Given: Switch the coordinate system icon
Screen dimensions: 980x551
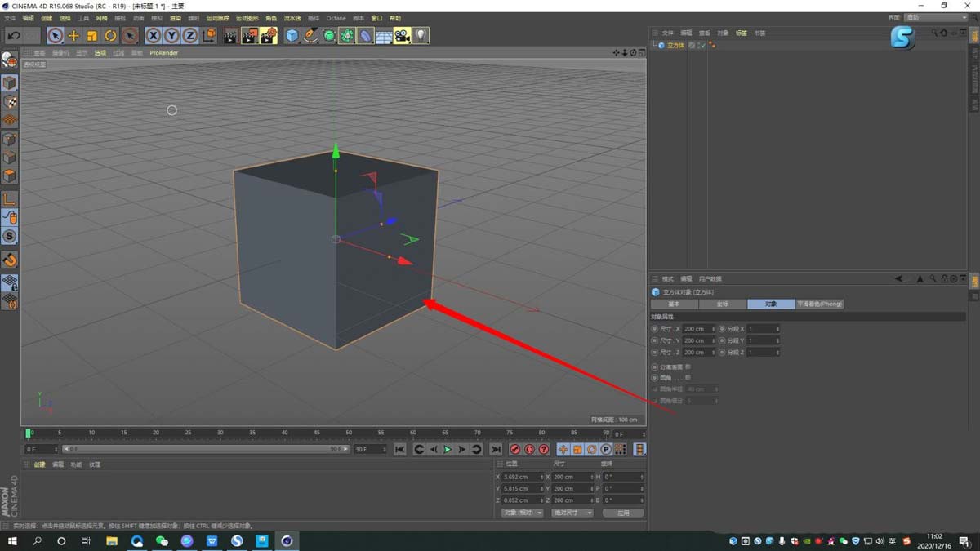Looking at the screenshot, I should point(209,35).
